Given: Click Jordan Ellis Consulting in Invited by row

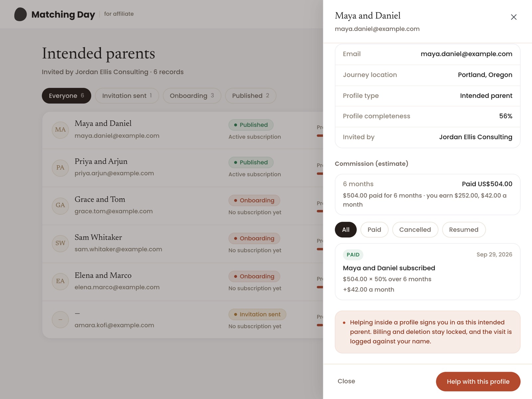Looking at the screenshot, I should pyautogui.click(x=476, y=137).
